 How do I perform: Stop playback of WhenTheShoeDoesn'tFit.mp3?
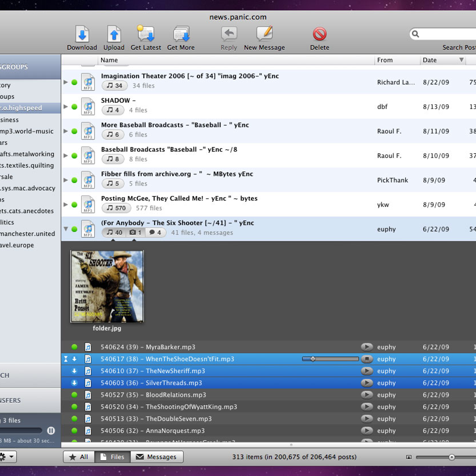click(367, 359)
